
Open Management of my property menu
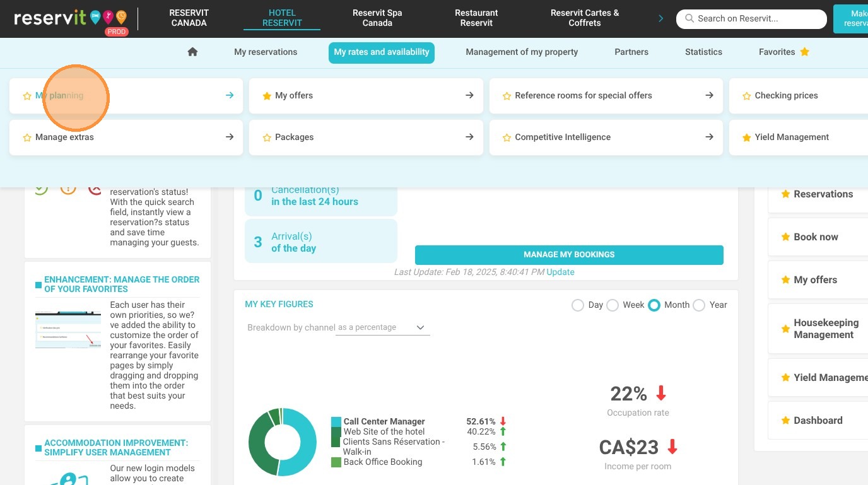click(x=522, y=52)
